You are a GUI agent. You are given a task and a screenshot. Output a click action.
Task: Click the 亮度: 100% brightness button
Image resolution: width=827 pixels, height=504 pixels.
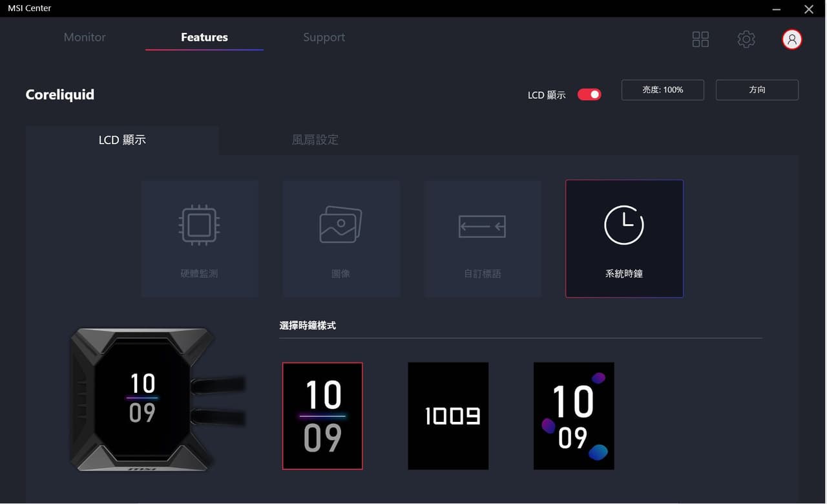point(663,90)
